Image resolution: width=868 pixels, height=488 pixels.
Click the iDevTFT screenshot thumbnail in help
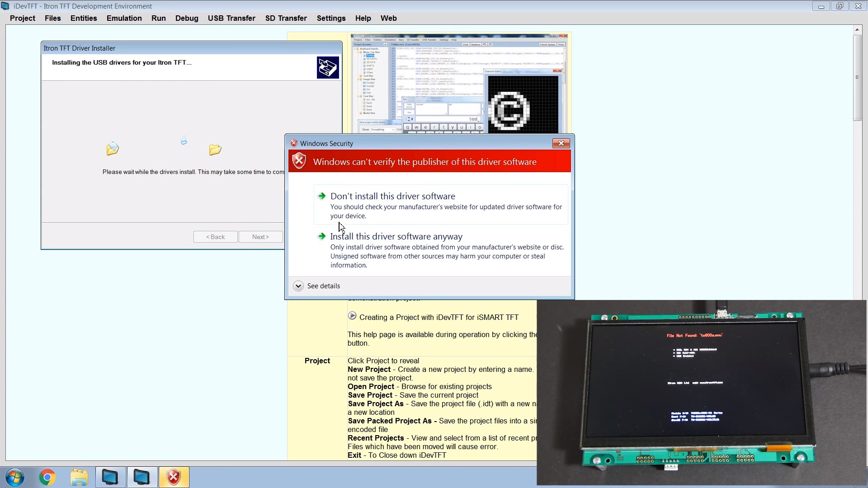(459, 84)
